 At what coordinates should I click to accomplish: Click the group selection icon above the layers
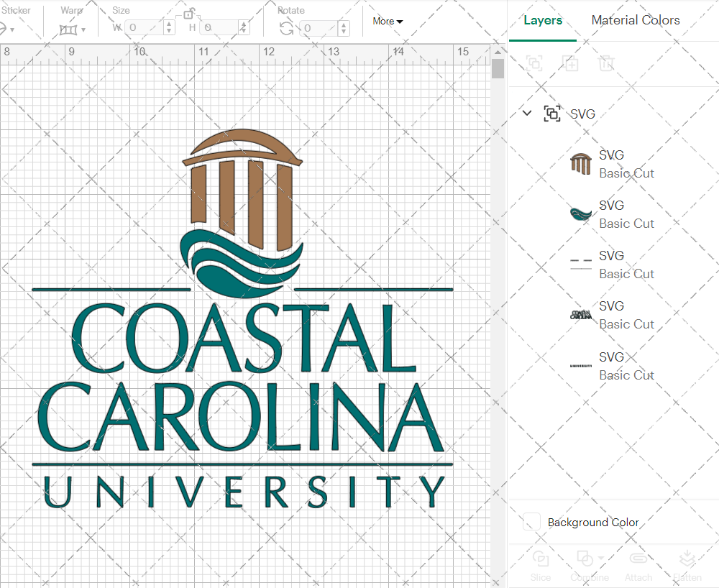tap(534, 63)
